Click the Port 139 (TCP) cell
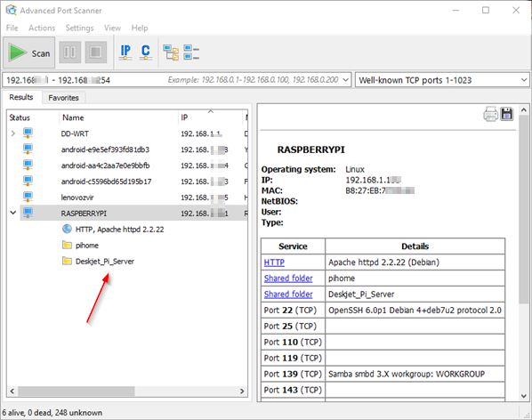532x420 pixels. pos(294,374)
